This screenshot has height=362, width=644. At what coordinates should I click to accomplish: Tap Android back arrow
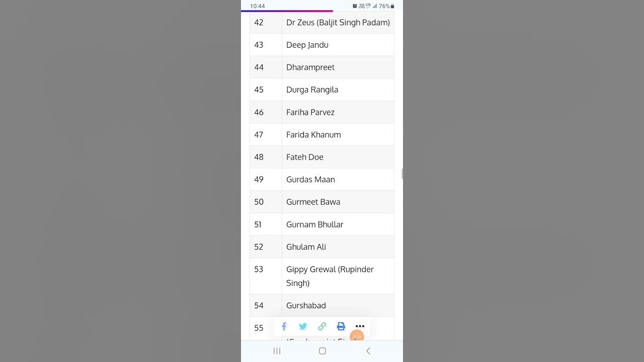tap(368, 351)
